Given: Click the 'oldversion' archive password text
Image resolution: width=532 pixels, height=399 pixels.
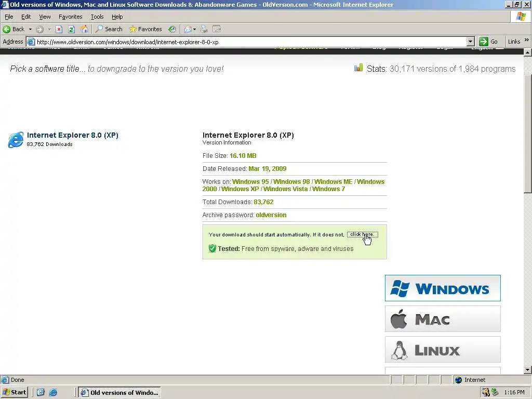Looking at the screenshot, I should coord(271,215).
